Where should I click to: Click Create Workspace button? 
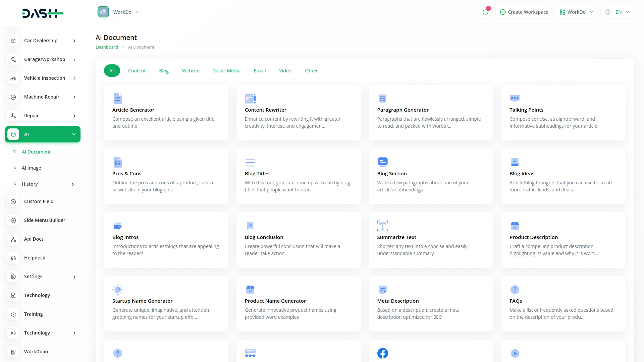pyautogui.click(x=524, y=12)
